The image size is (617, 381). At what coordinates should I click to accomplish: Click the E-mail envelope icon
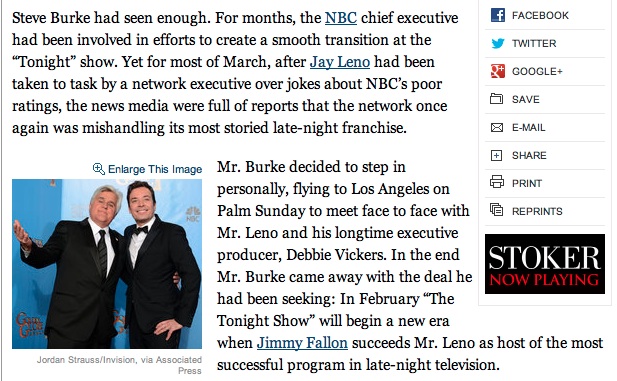tap(497, 128)
